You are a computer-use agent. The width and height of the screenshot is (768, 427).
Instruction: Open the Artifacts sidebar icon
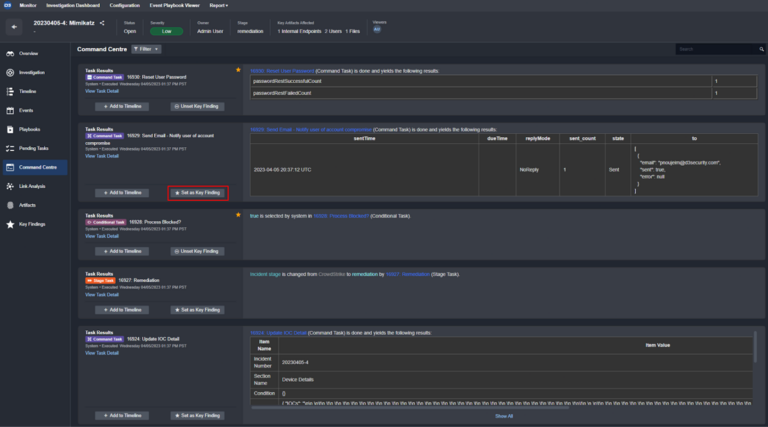[10, 205]
